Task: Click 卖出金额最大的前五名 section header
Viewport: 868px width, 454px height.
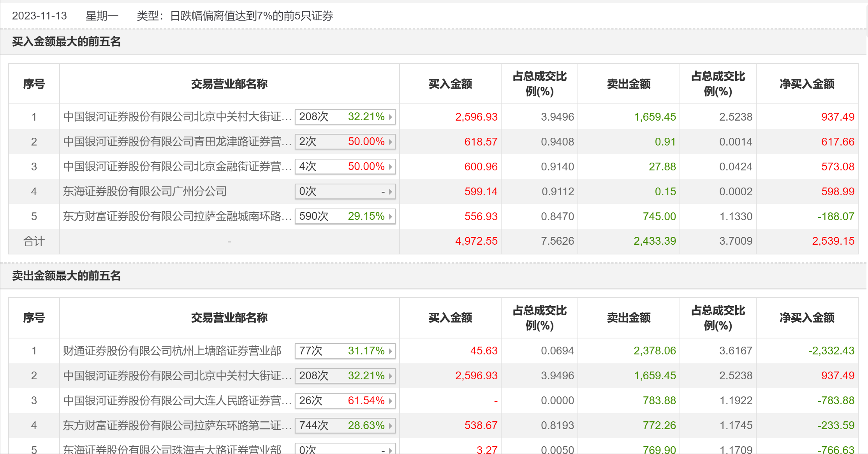Action: click(x=66, y=276)
